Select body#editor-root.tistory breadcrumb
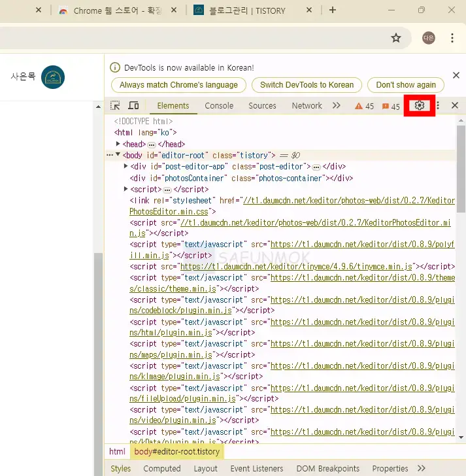Image resolution: width=466 pixels, height=476 pixels. (177, 452)
